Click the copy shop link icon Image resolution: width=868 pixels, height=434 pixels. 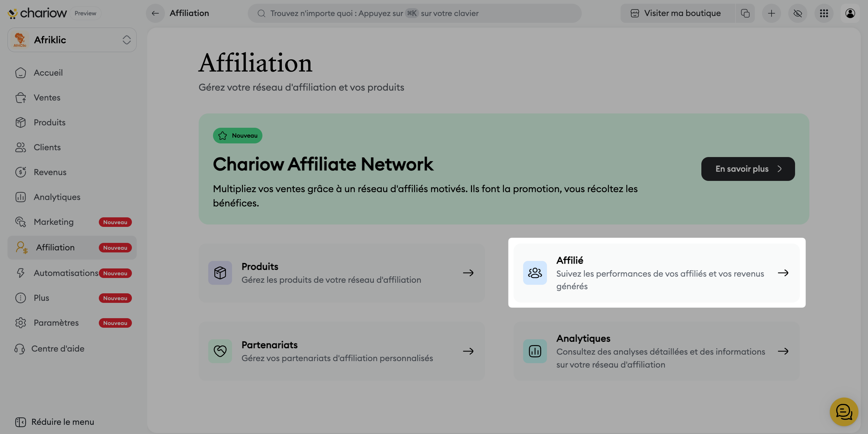click(x=745, y=13)
